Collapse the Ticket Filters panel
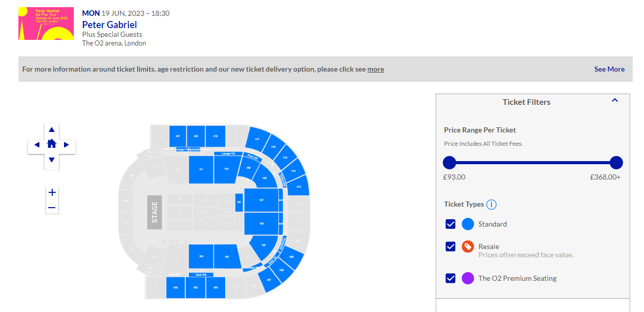 [x=615, y=101]
